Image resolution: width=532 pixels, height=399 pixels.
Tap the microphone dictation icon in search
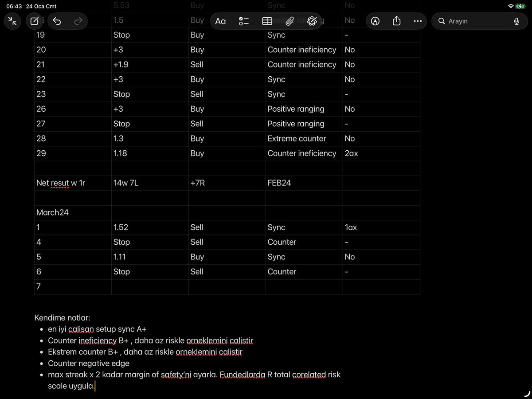(x=516, y=21)
